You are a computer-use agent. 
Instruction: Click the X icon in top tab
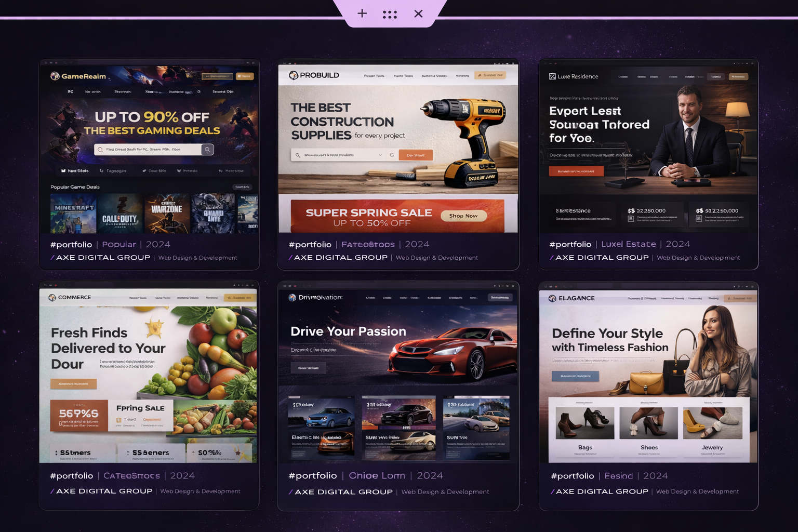(418, 14)
